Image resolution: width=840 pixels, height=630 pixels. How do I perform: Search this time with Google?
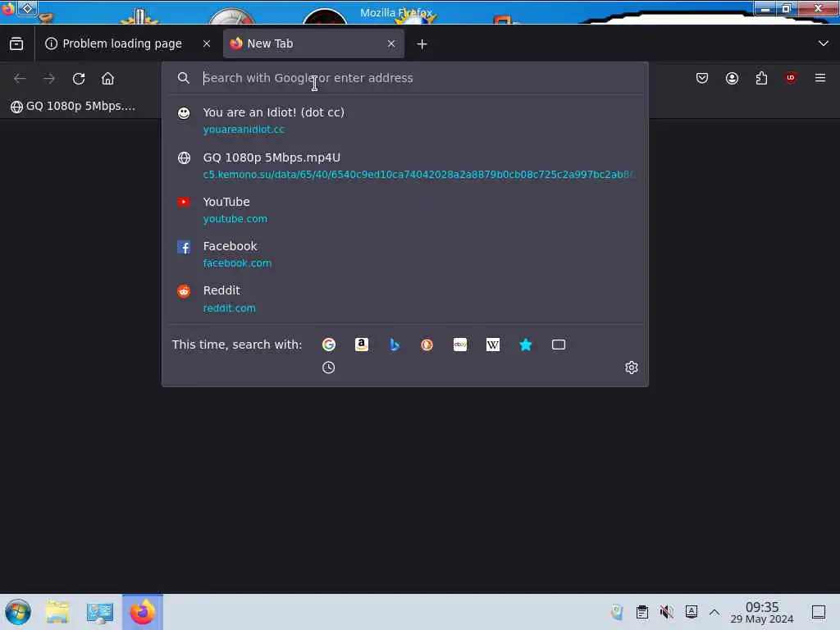(329, 345)
